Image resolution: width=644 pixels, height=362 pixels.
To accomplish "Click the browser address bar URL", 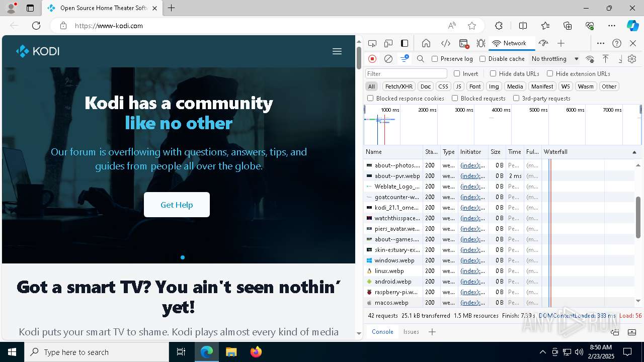I will coord(109,26).
